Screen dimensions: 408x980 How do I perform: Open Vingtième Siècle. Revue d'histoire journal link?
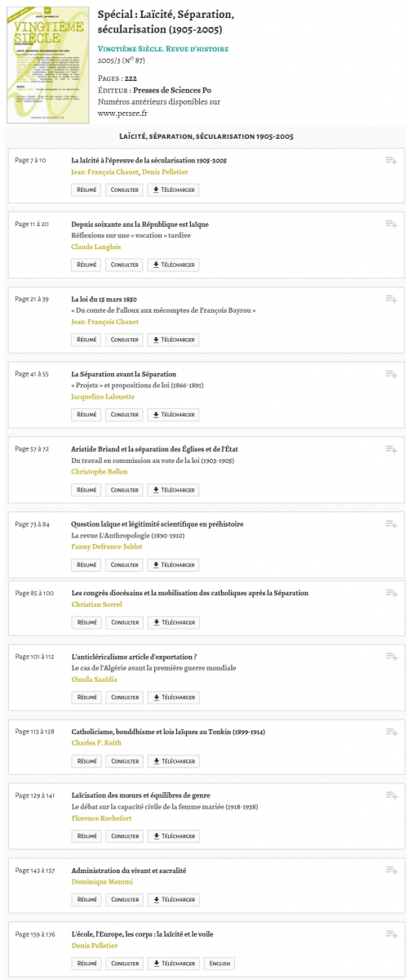click(162, 49)
